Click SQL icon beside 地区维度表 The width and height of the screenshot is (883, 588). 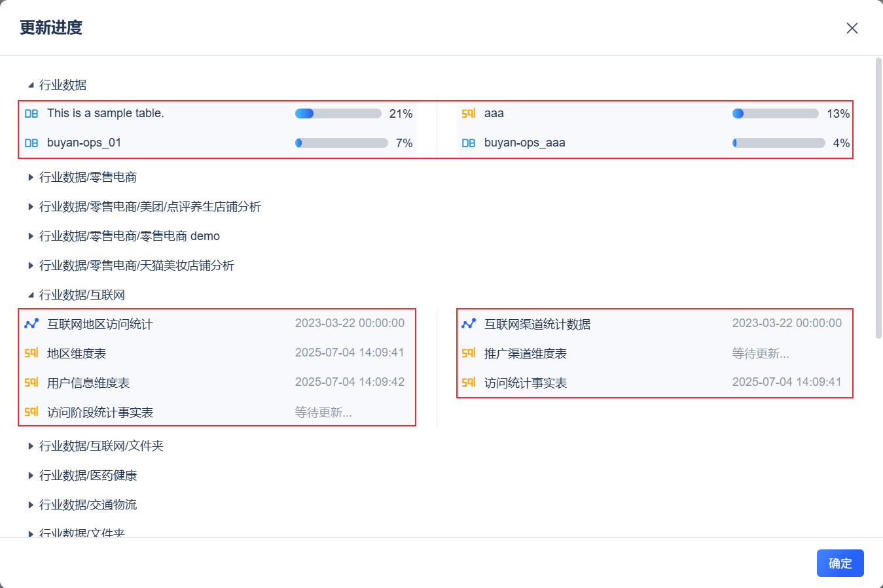coord(31,353)
